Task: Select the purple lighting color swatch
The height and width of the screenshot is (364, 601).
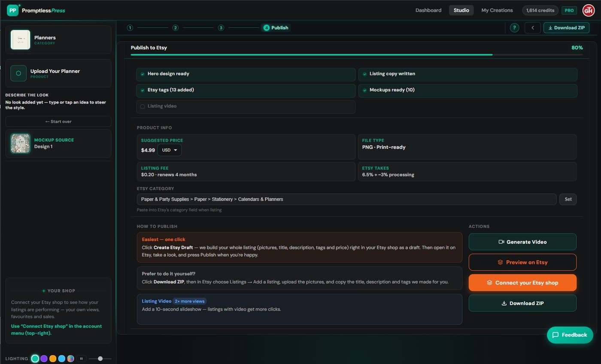Action: click(x=44, y=358)
